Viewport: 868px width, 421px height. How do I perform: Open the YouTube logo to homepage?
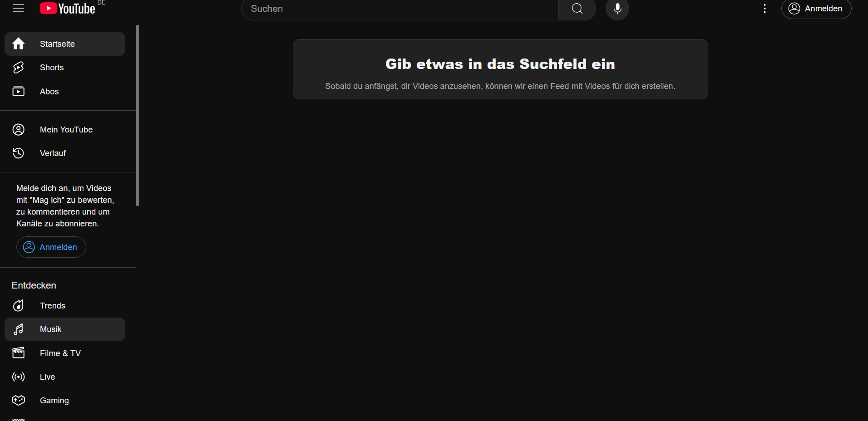coord(67,8)
